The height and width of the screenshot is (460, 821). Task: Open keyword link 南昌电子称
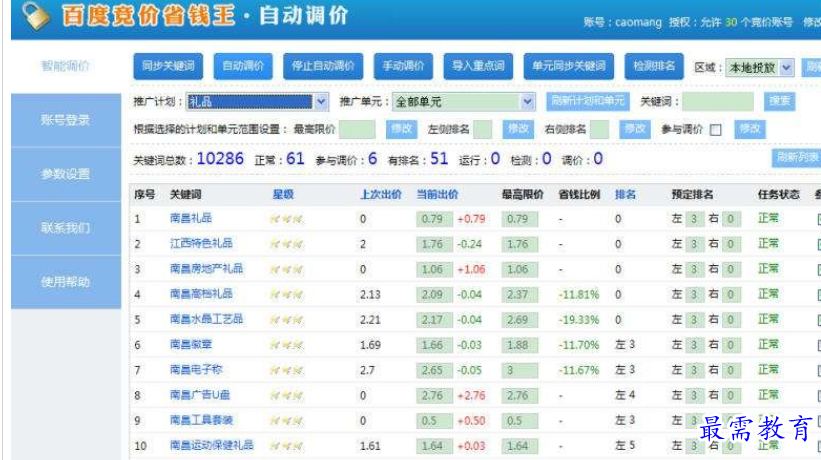[196, 369]
